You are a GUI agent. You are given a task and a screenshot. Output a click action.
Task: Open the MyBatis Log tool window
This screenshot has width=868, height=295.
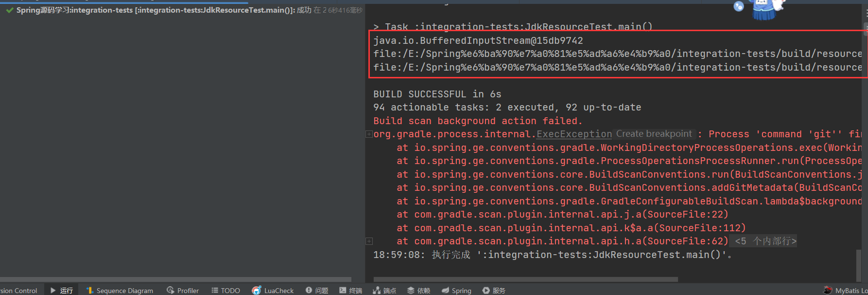click(x=846, y=290)
